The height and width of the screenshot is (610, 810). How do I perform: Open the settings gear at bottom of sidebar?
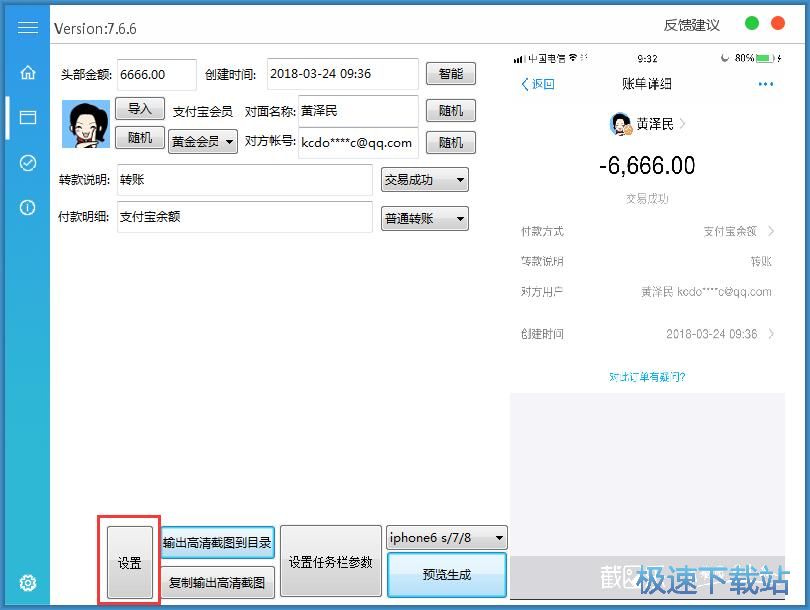click(x=27, y=583)
